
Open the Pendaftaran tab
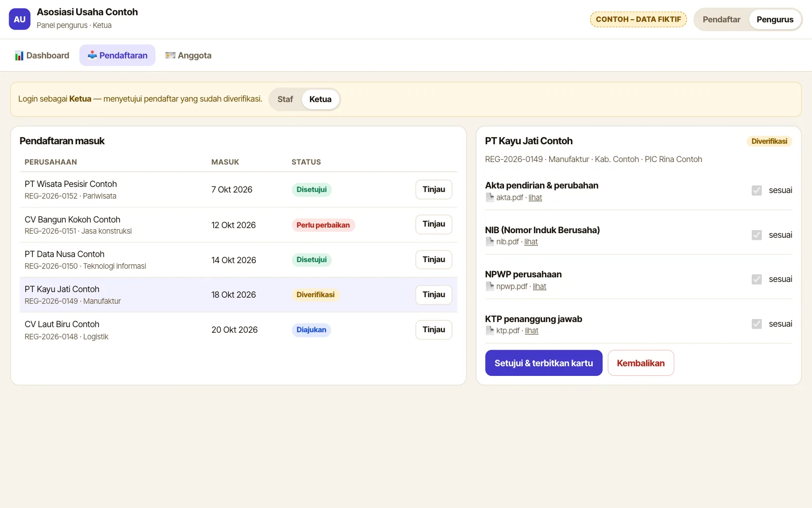117,55
